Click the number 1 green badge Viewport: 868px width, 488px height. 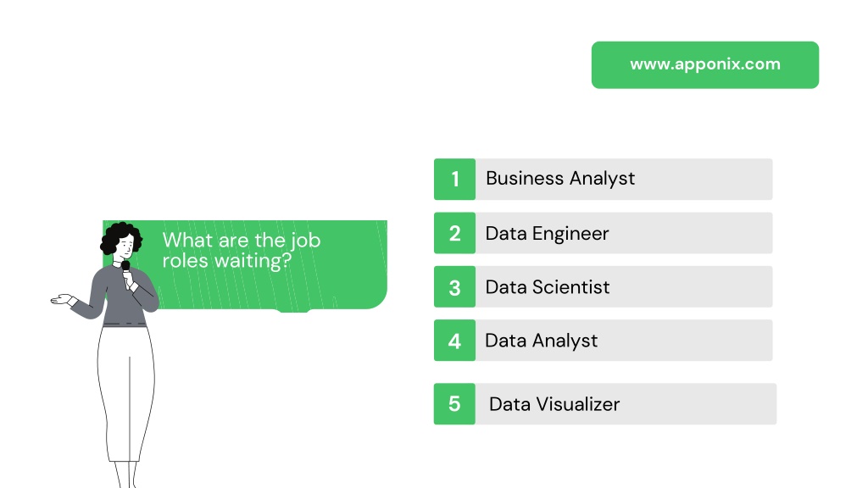[454, 180]
